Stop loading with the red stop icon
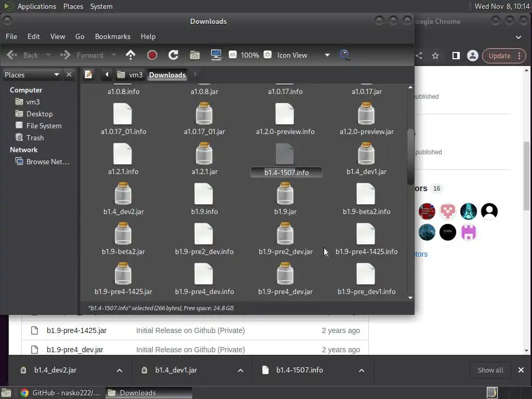Viewport: 532px width, 399px height. point(152,55)
